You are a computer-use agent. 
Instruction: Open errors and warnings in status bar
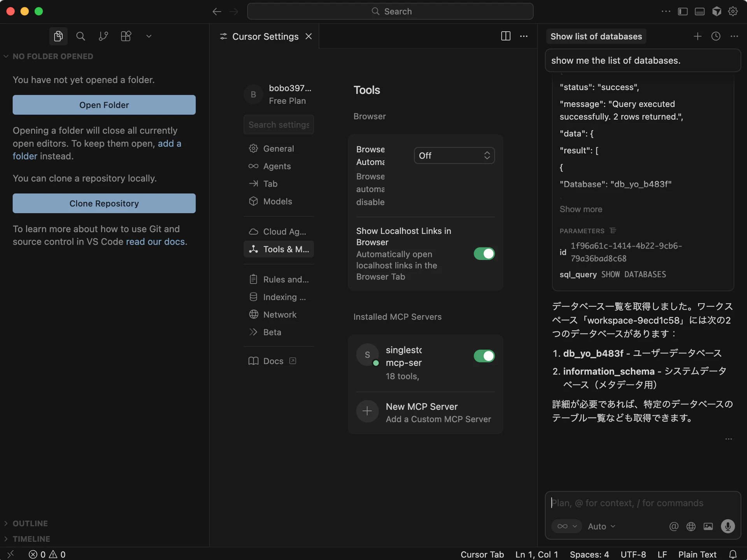pyautogui.click(x=47, y=554)
